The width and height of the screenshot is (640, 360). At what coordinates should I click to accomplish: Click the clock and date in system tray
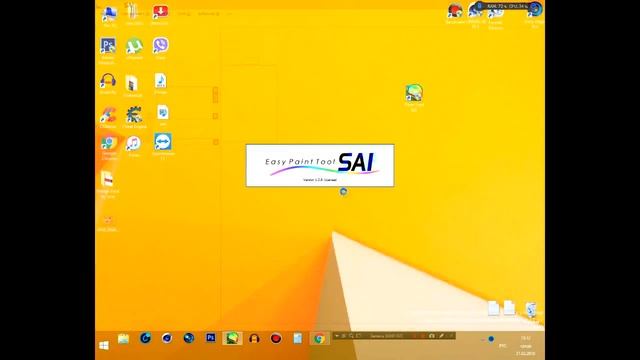526,346
